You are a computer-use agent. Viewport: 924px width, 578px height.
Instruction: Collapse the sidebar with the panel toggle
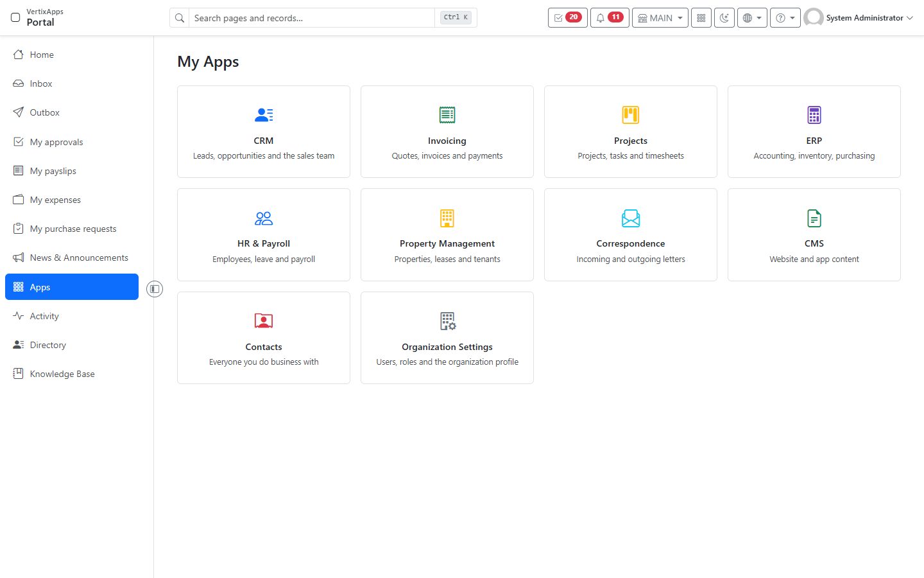tap(155, 289)
